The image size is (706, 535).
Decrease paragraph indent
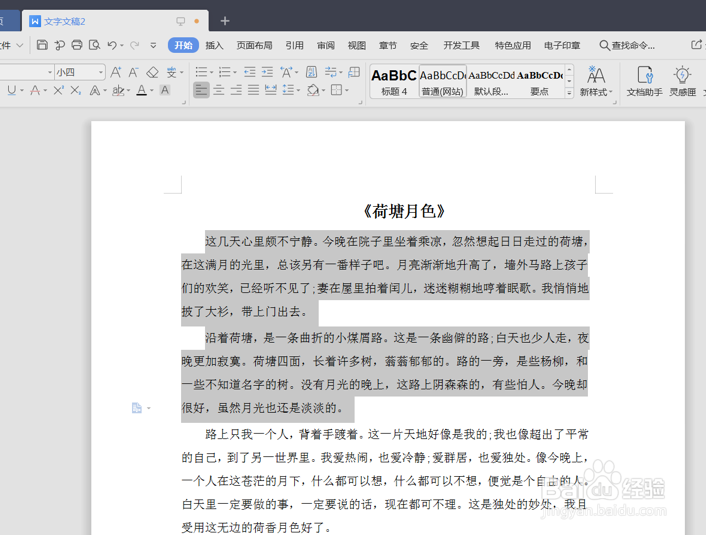(x=249, y=72)
